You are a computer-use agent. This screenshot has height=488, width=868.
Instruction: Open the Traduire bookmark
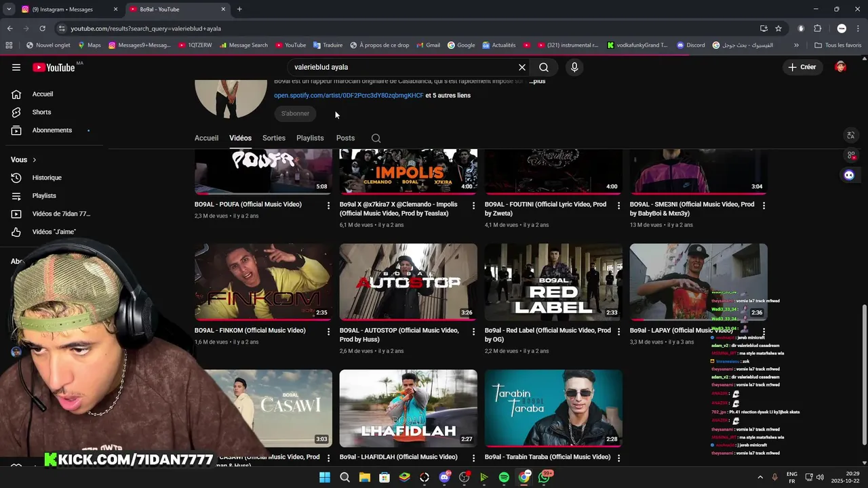(x=328, y=45)
